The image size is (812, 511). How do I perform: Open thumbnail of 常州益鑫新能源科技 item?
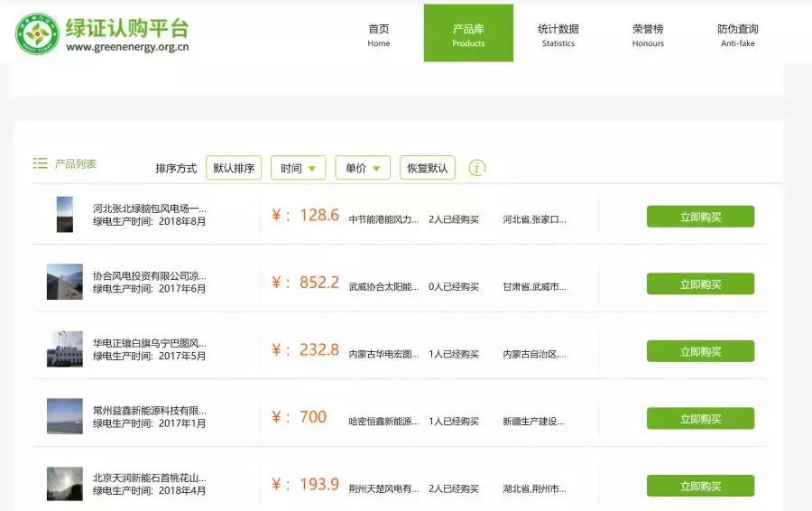[x=65, y=416]
